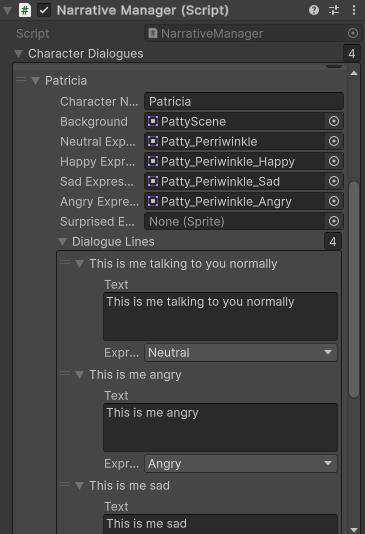Image resolution: width=365 pixels, height=534 pixels.
Task: Click object picker for Sad Expression sprite
Action: pyautogui.click(x=334, y=182)
